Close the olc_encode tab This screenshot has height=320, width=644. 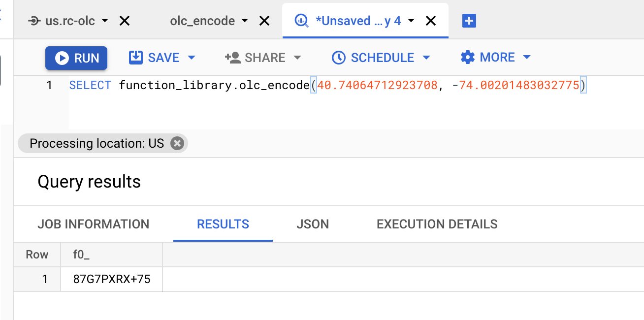click(x=264, y=21)
